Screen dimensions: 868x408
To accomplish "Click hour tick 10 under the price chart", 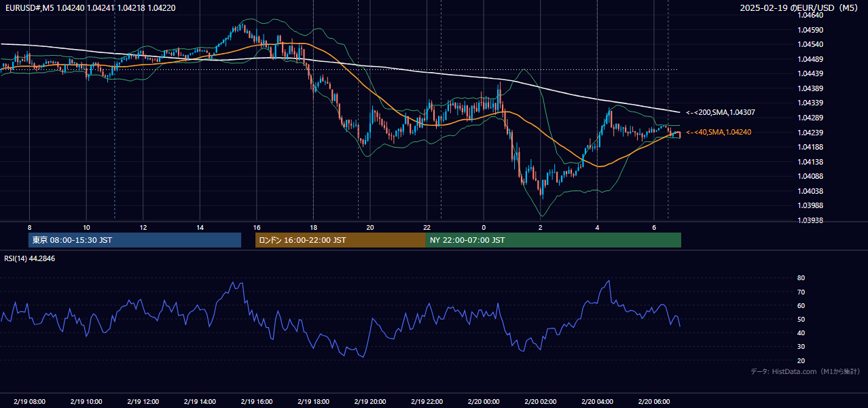I will coord(86,227).
